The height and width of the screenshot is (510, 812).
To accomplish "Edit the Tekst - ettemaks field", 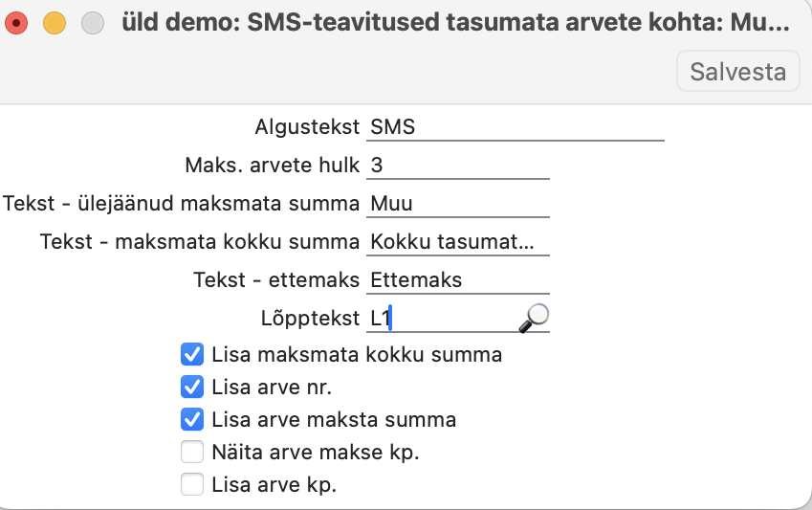I will [x=457, y=279].
